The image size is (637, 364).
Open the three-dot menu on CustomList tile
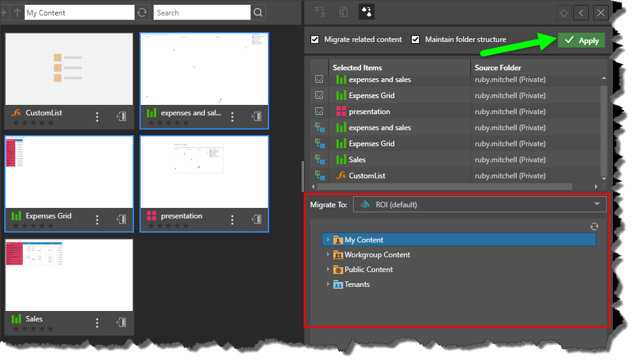[x=98, y=116]
